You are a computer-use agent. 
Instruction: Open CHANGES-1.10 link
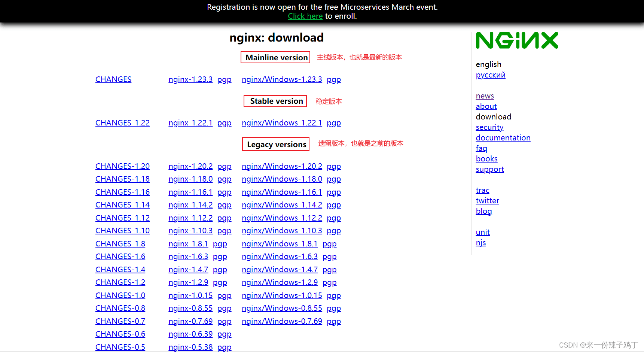pyautogui.click(x=122, y=231)
